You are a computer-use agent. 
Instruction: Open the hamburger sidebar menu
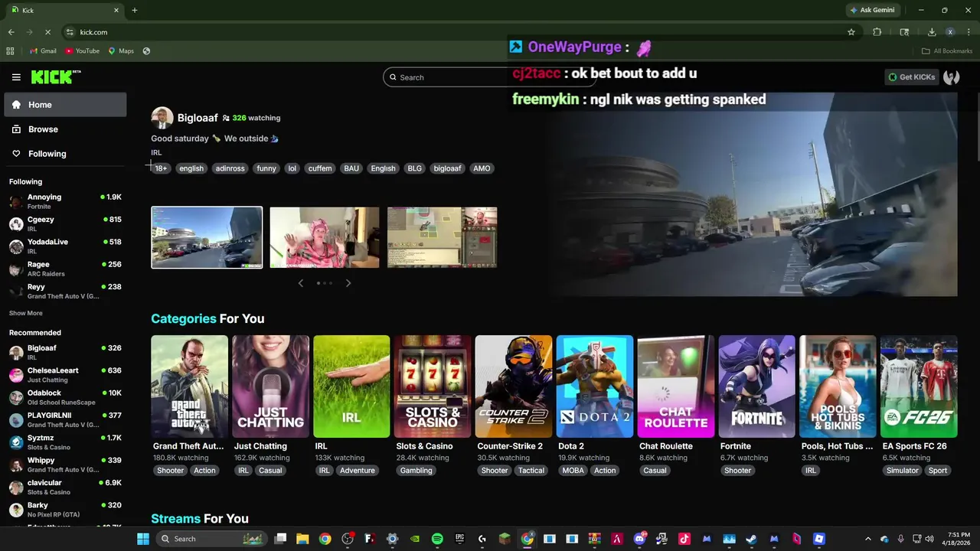click(16, 77)
